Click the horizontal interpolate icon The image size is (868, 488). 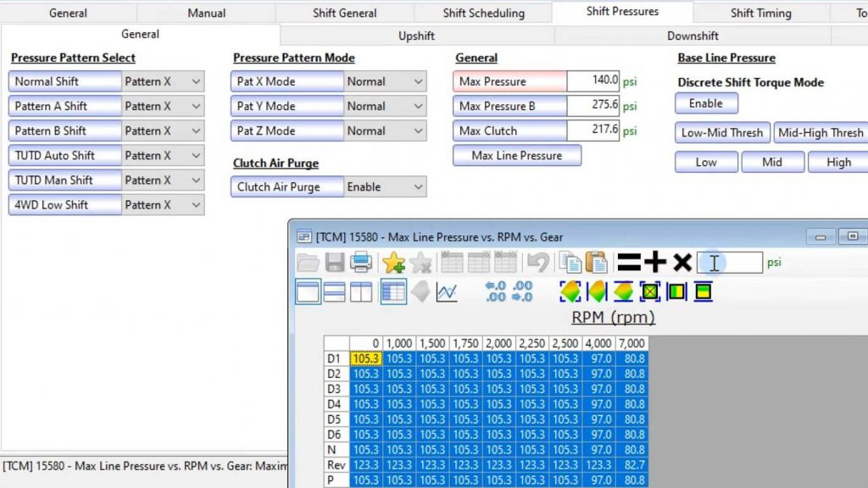(x=597, y=291)
